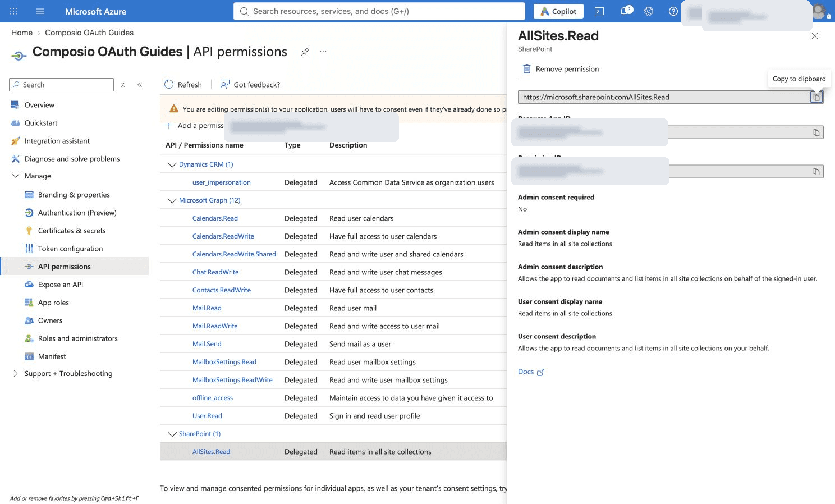Open portal settings gear
Viewport: 835px width, 504px height.
click(649, 11)
